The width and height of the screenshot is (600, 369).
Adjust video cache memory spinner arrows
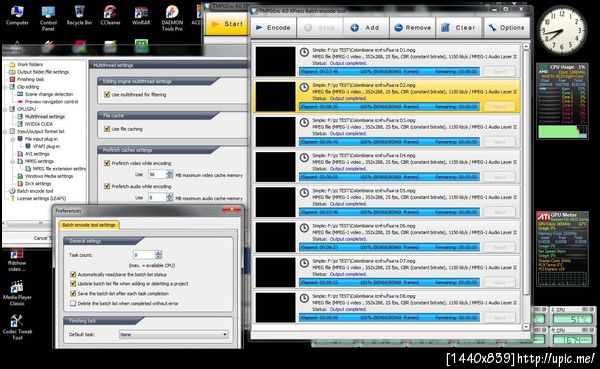(170, 175)
